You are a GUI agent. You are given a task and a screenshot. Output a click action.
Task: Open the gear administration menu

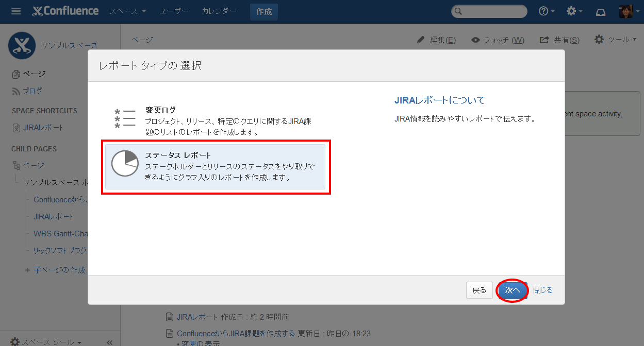pyautogui.click(x=574, y=11)
